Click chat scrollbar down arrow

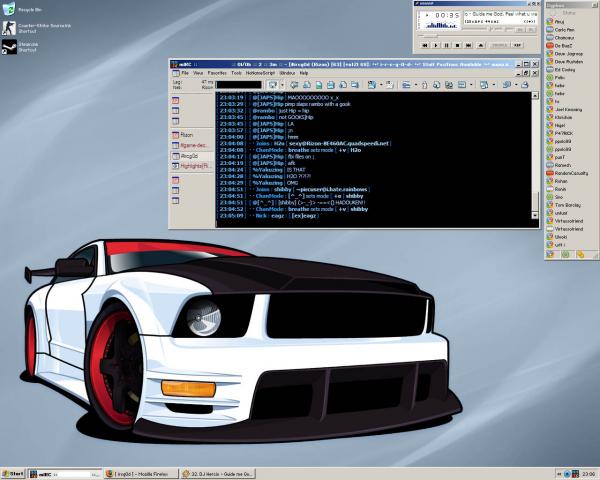[x=535, y=216]
